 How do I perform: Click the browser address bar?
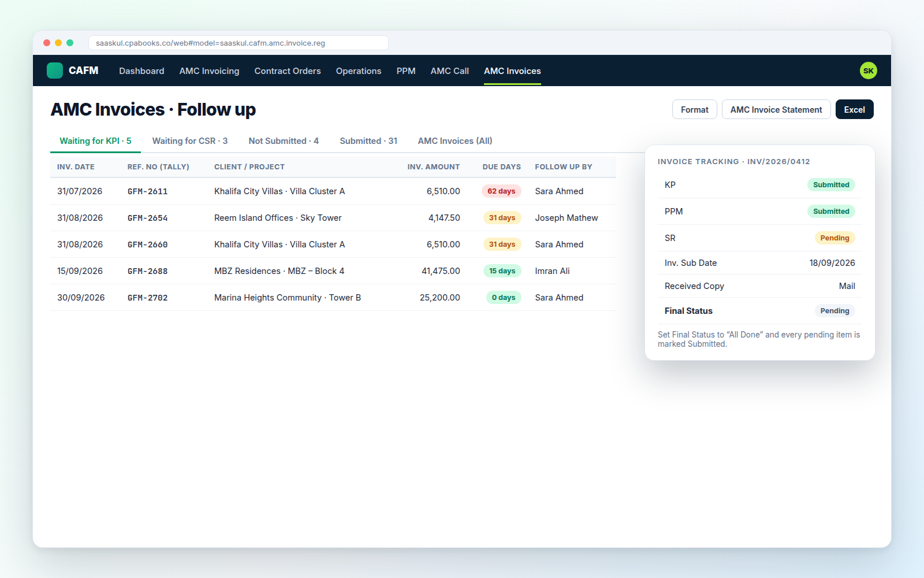238,43
